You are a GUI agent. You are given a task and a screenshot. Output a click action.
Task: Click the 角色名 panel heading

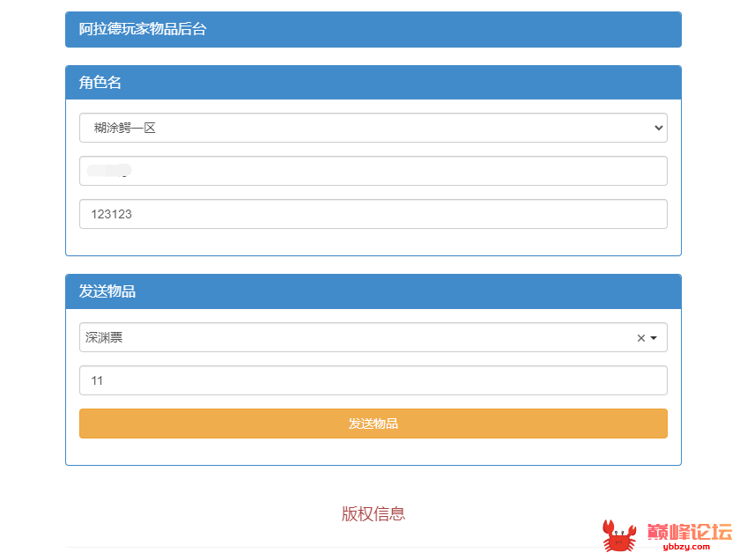(373, 83)
